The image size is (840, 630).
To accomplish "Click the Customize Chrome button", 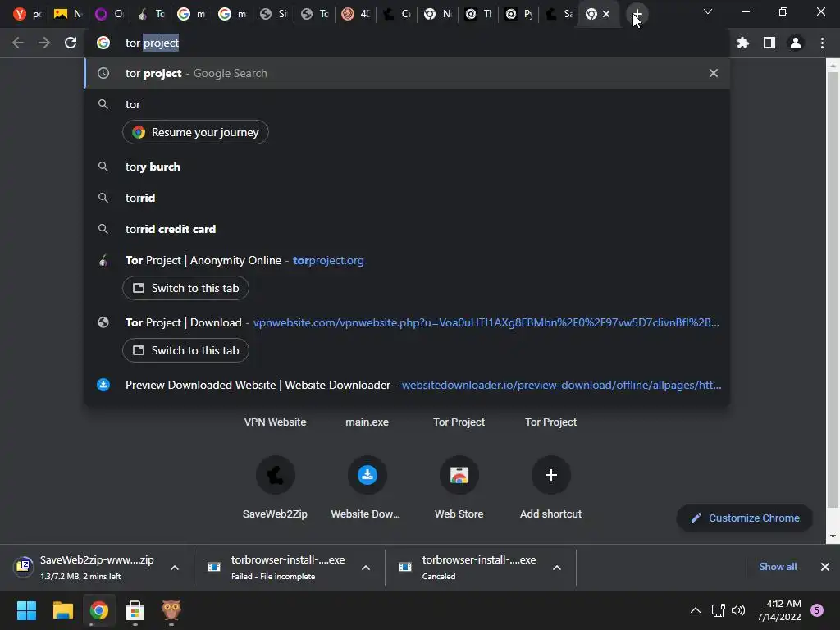I will pos(745,518).
